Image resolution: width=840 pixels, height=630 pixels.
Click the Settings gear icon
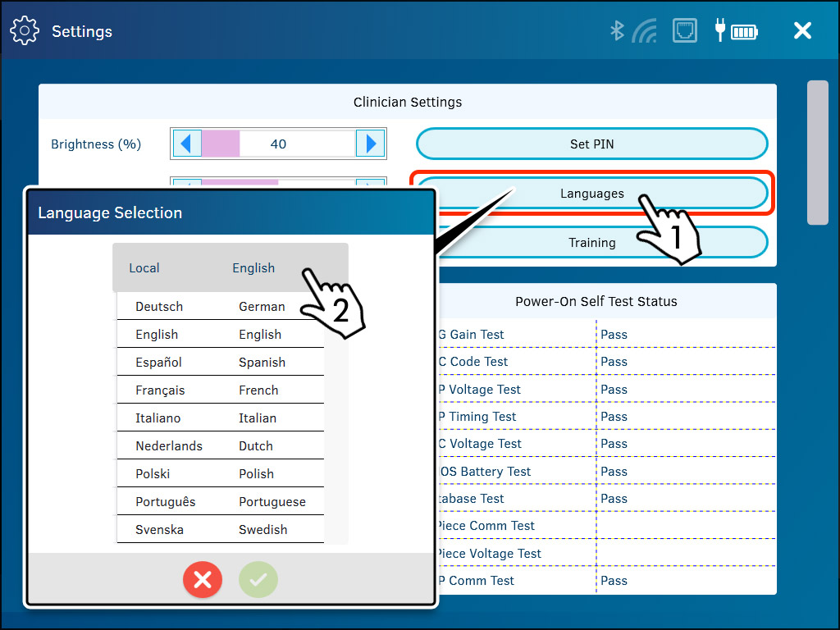click(x=25, y=31)
